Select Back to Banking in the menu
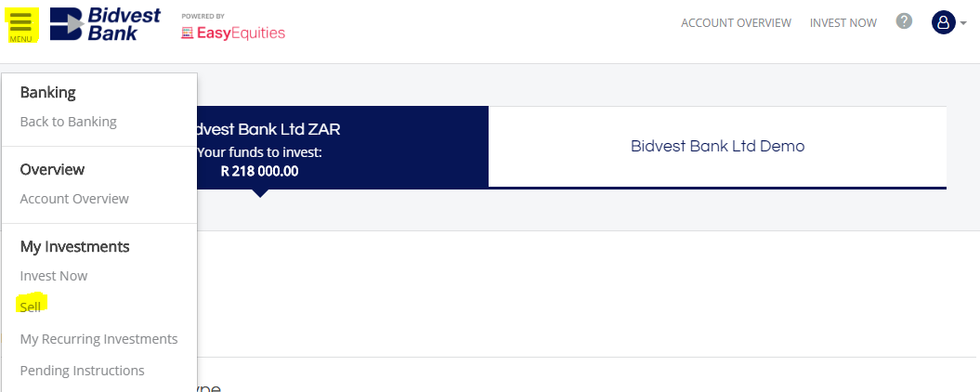The height and width of the screenshot is (392, 980). click(x=68, y=122)
